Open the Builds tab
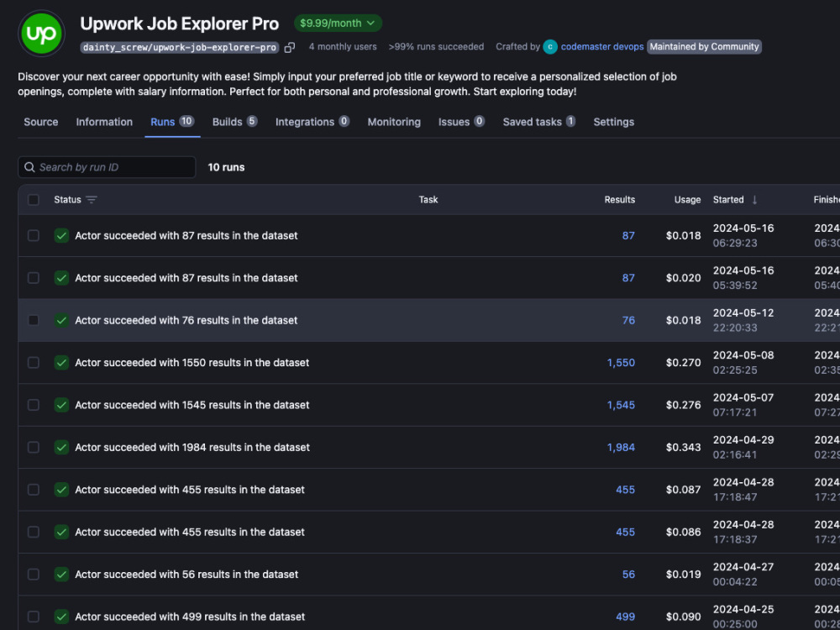This screenshot has width=840, height=630. [234, 122]
